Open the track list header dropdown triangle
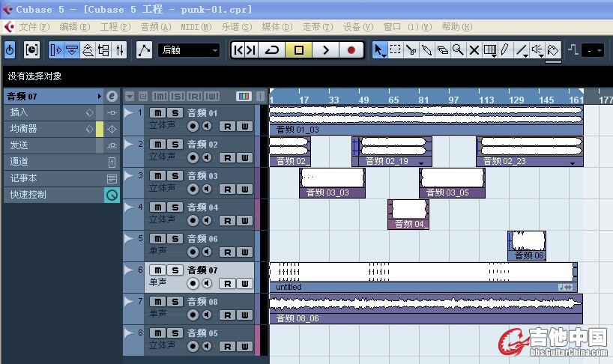The image size is (613, 364). tap(130, 96)
